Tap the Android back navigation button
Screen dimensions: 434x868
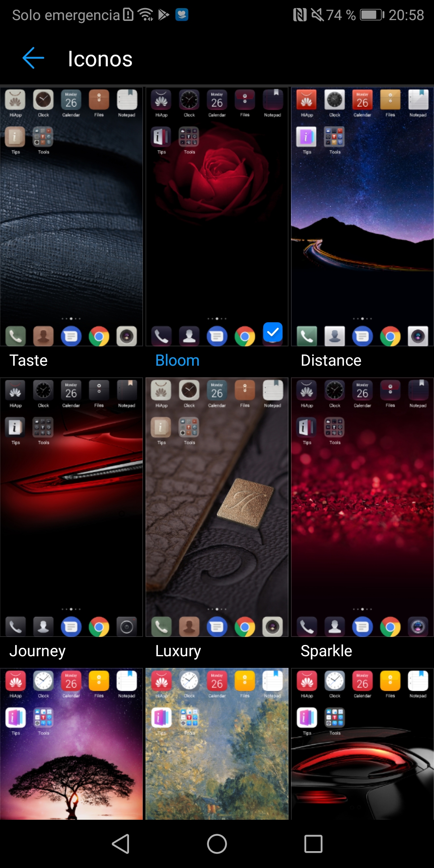(121, 843)
